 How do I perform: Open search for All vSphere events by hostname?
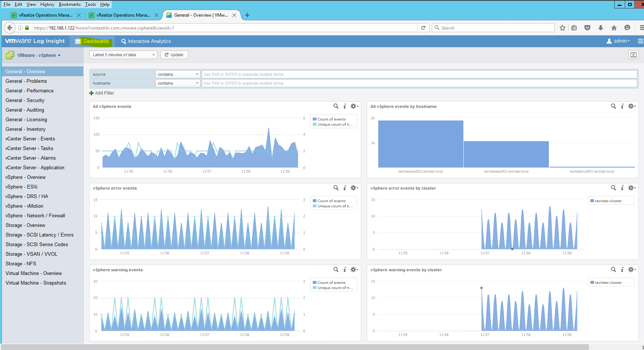pyautogui.click(x=613, y=106)
